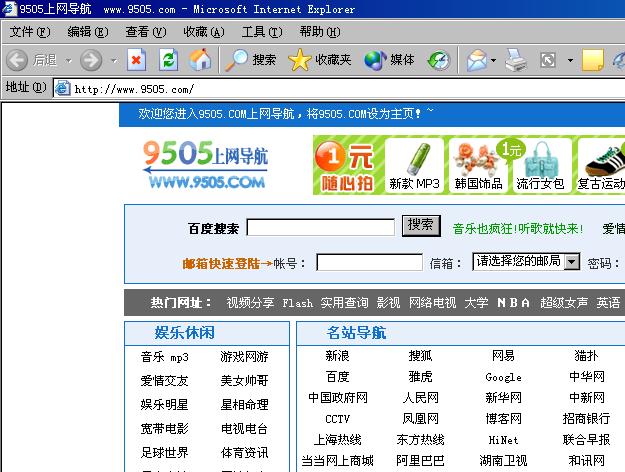The height and width of the screenshot is (472, 625).
Task: Click the 9505上网导航 site logo
Action: click(x=206, y=164)
